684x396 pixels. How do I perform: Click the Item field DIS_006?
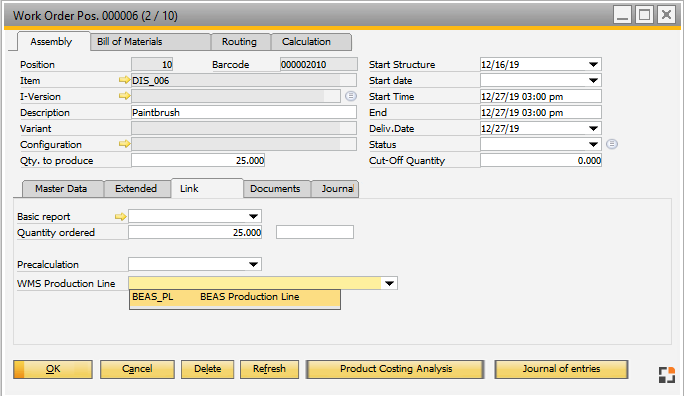[x=244, y=80]
